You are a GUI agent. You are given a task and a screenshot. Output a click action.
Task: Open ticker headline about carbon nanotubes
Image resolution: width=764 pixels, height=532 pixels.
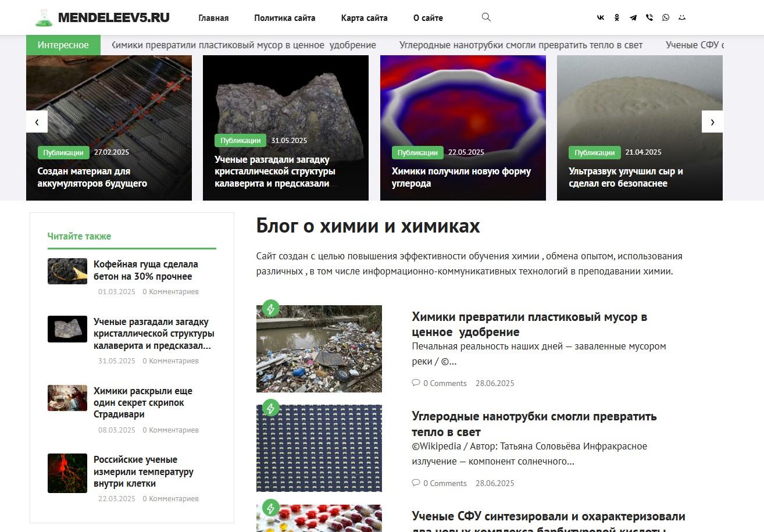coord(521,45)
